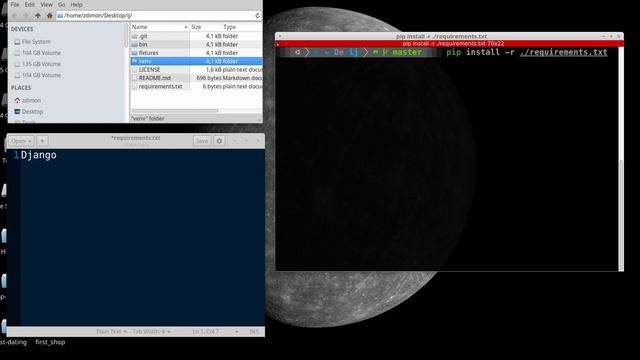Click the file manager path address bar
The image size is (640, 360).
(x=155, y=16)
